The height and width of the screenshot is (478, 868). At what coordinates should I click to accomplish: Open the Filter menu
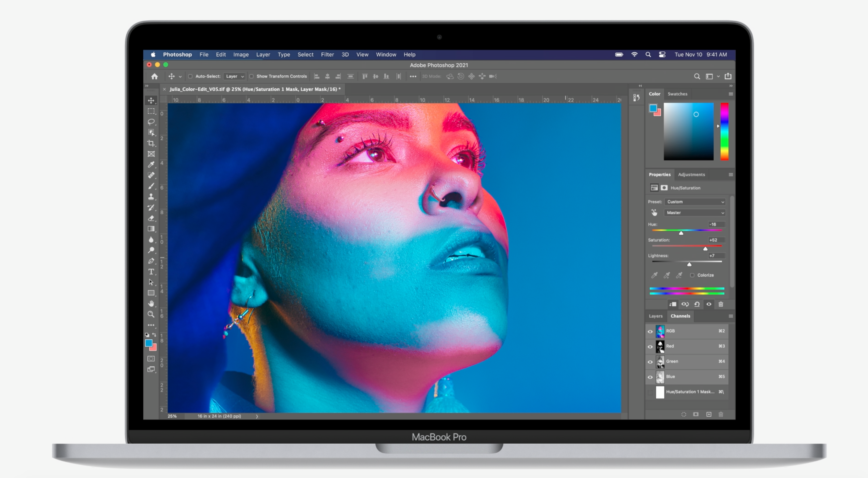click(327, 55)
